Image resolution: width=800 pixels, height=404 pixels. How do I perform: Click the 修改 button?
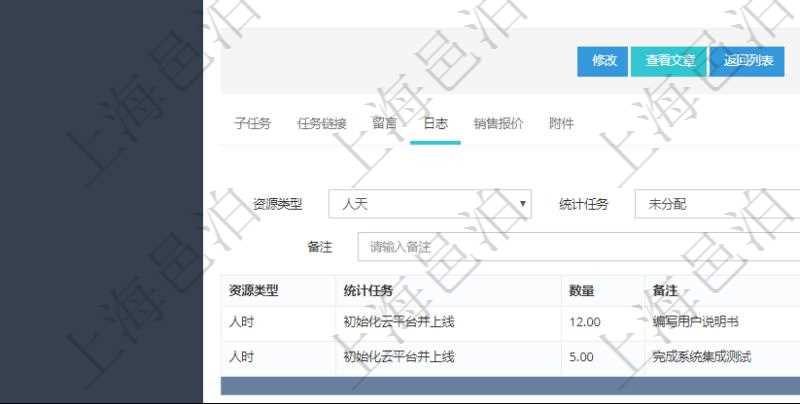coord(603,61)
